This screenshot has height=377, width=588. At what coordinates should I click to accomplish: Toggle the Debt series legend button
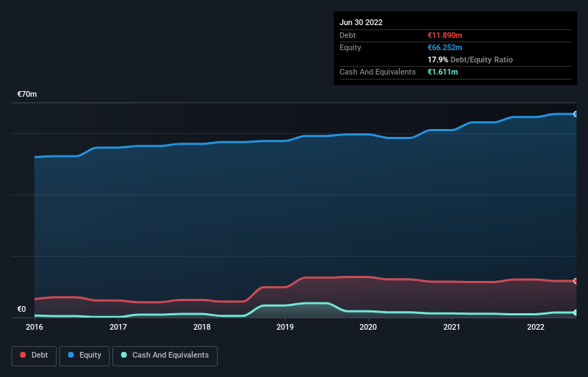[34, 355]
